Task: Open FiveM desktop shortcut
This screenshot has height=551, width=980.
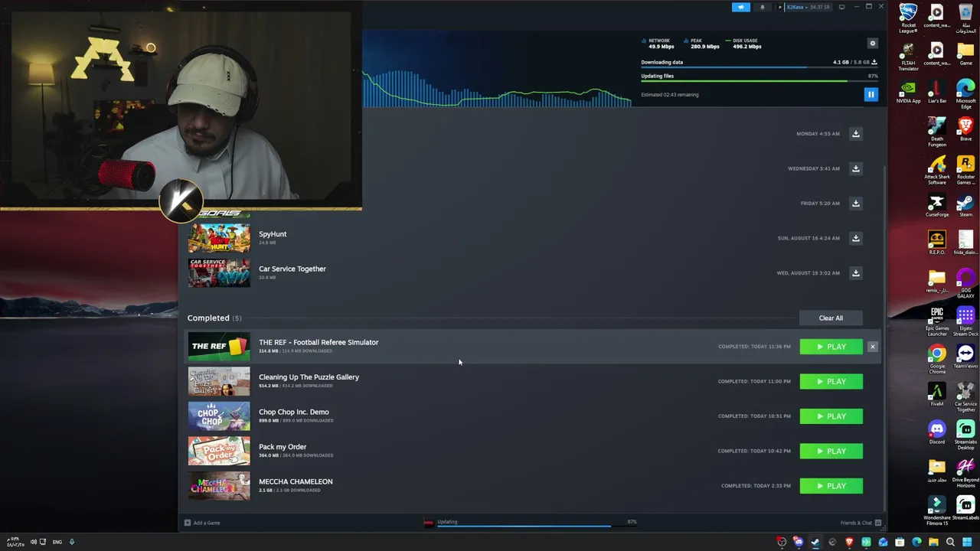Action: pyautogui.click(x=937, y=395)
